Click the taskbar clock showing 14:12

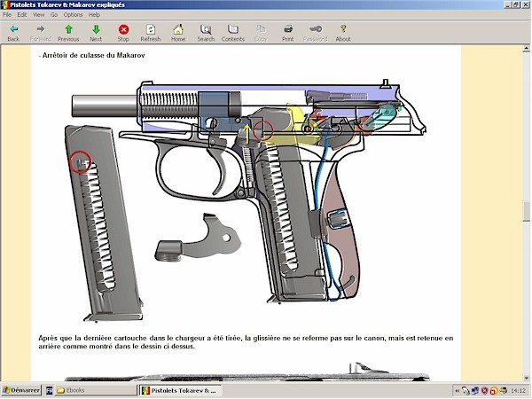(518, 390)
